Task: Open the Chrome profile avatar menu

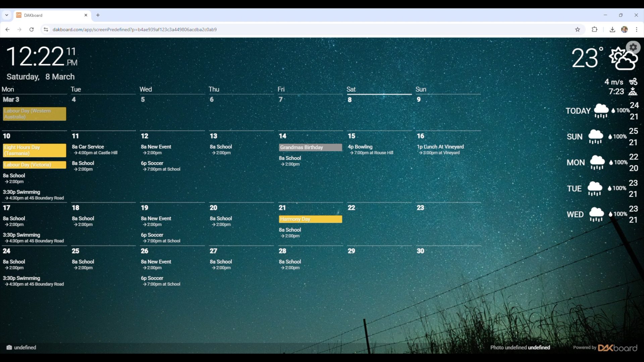Action: pyautogui.click(x=624, y=29)
